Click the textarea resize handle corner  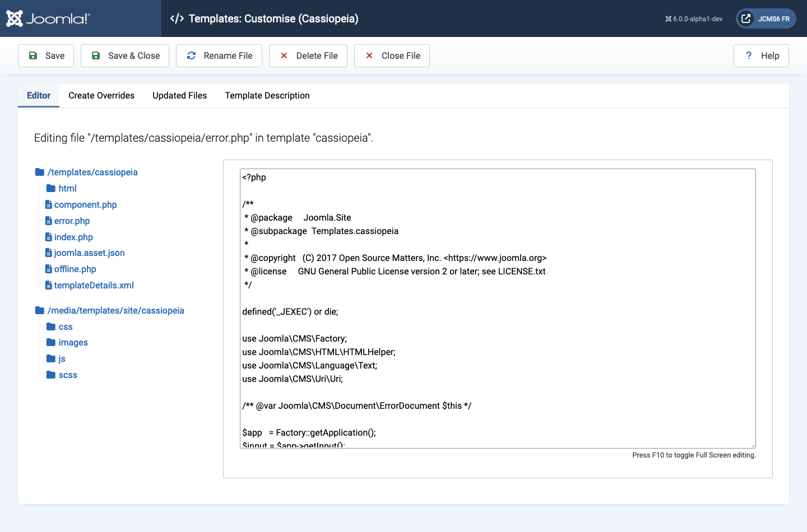click(x=753, y=445)
